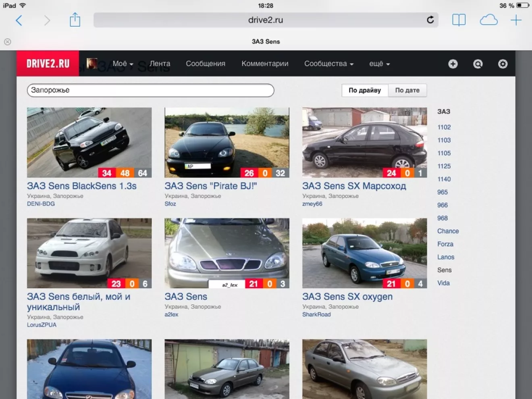
Task: Open Safari bookmarks book icon
Action: tap(459, 20)
